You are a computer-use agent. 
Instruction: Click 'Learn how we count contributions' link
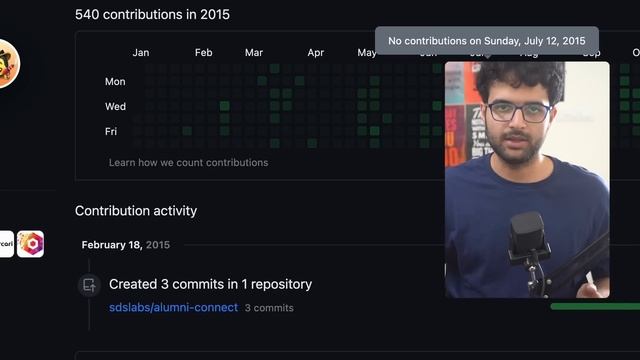click(x=189, y=162)
